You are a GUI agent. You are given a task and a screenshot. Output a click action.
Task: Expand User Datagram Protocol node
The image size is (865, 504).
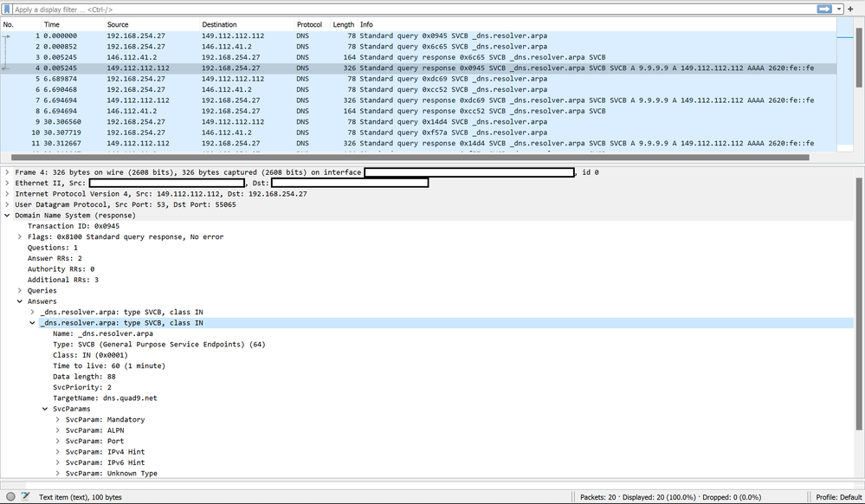[x=7, y=204]
